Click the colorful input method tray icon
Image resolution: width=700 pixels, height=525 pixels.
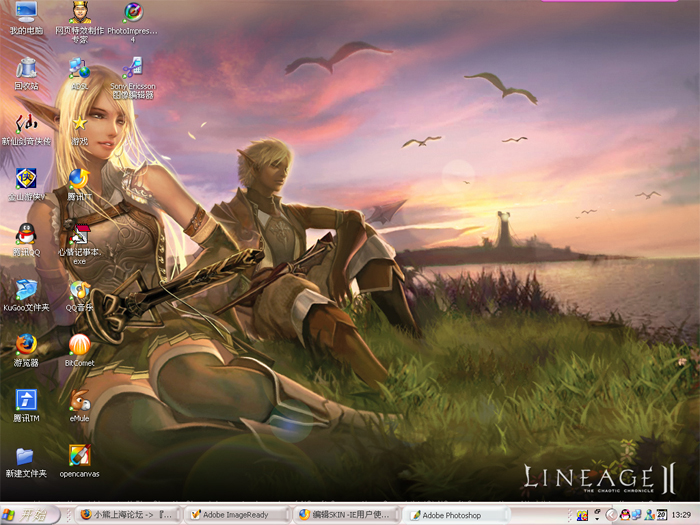click(582, 515)
